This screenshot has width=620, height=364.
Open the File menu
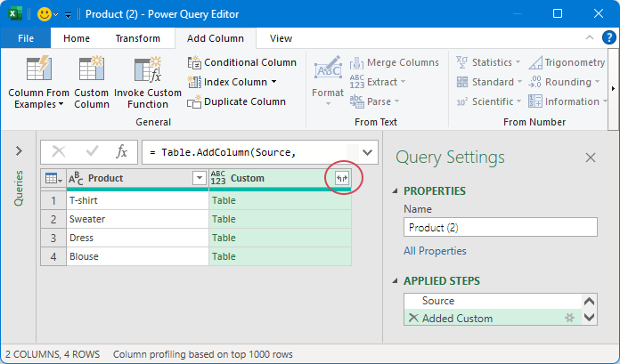(26, 38)
